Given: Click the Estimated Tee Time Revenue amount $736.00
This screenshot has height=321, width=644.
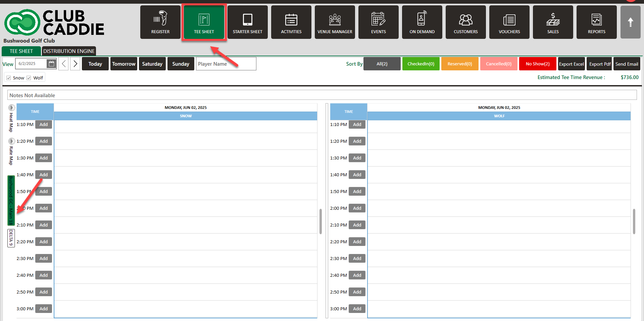Looking at the screenshot, I should click(630, 77).
